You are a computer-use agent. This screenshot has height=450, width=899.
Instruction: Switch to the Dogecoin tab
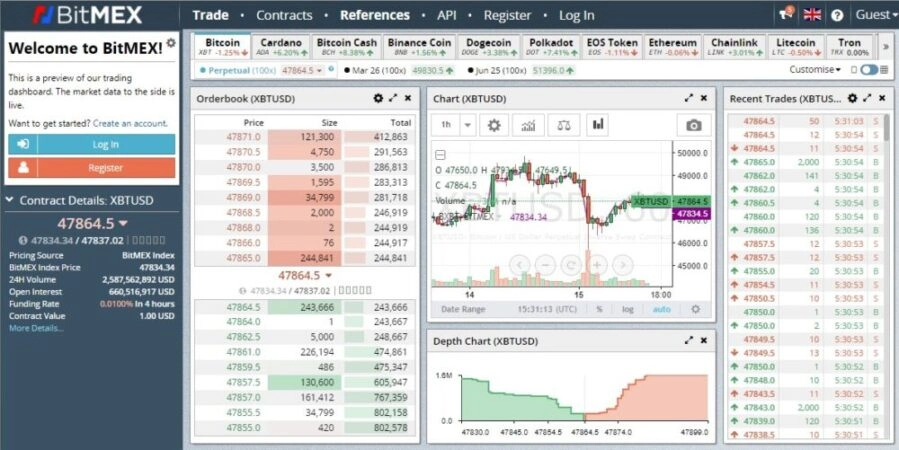[488, 46]
